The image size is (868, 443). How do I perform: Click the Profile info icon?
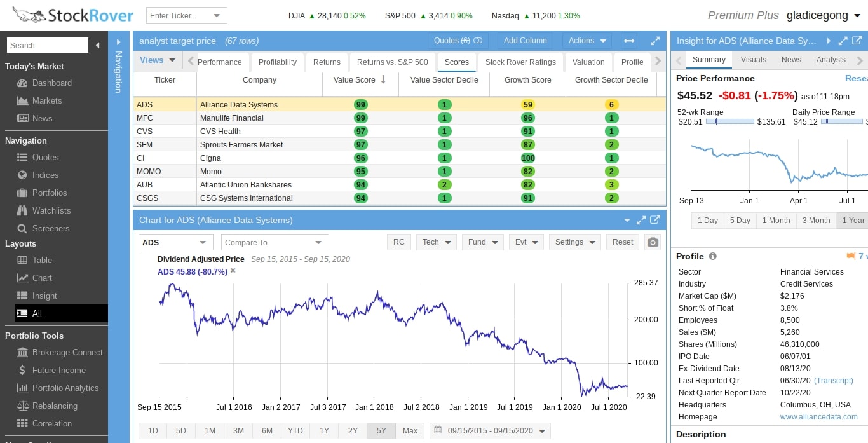tap(712, 256)
